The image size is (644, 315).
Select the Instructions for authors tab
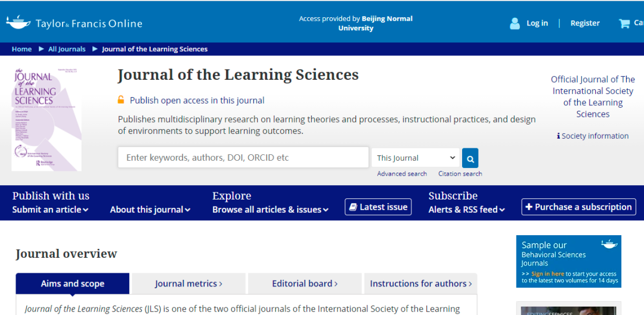coord(421,283)
